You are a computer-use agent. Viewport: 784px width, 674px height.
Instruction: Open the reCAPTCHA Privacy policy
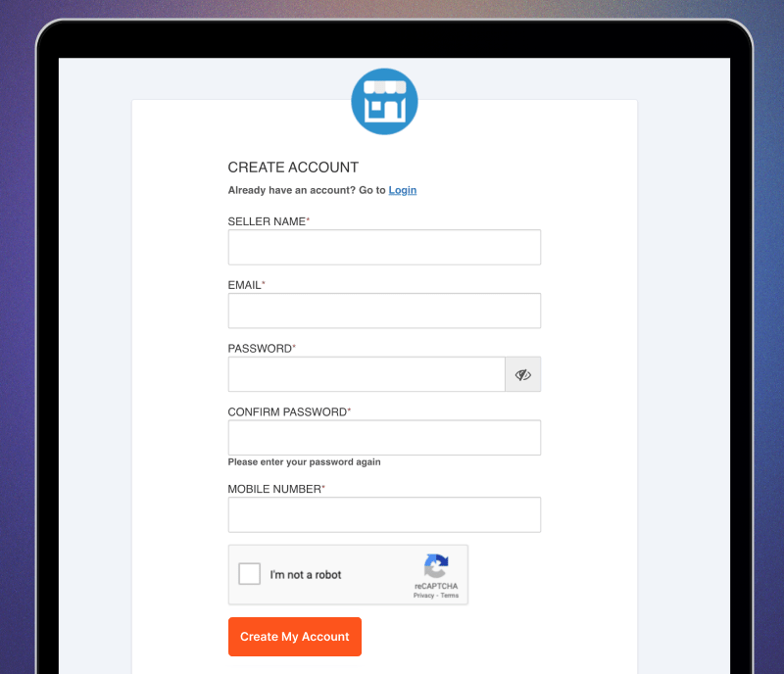click(422, 594)
